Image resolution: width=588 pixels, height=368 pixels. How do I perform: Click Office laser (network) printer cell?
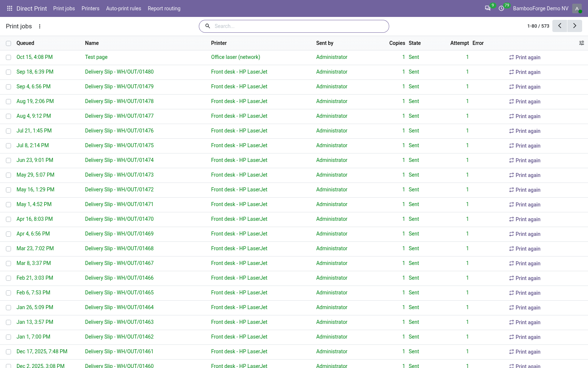tap(236, 57)
